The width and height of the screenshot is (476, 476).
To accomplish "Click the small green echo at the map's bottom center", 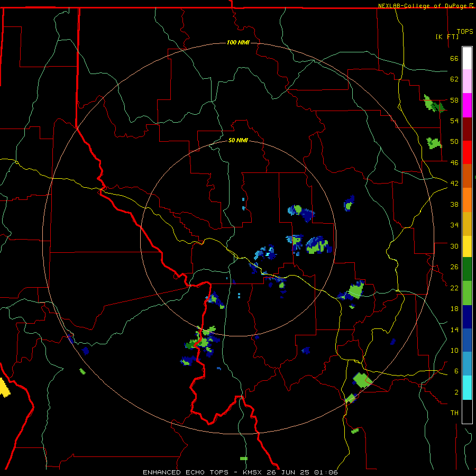I will click(243, 459).
